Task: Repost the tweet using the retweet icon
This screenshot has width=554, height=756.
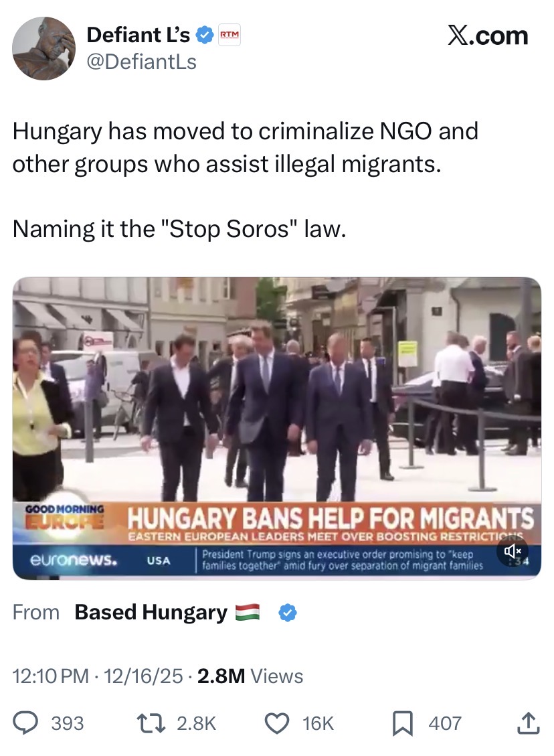Action: (x=151, y=723)
